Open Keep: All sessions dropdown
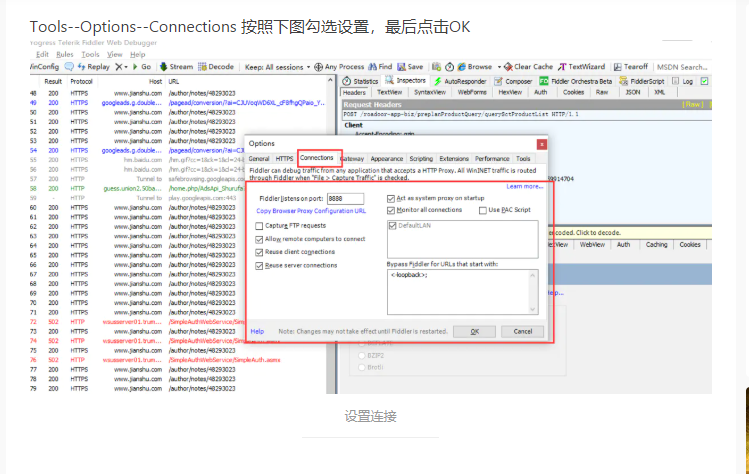749x474 pixels. tap(278, 67)
